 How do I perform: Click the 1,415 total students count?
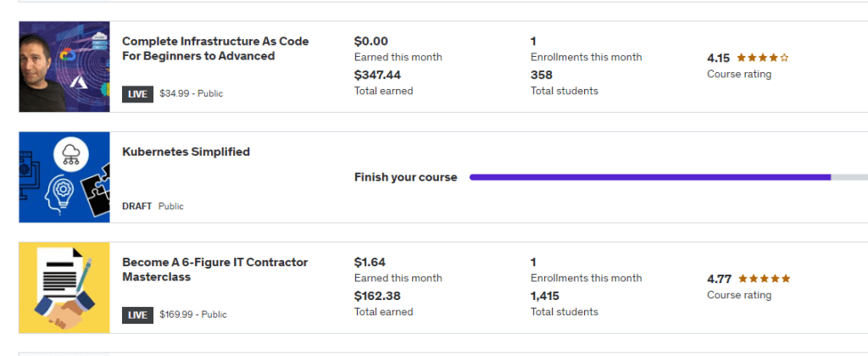coord(545,296)
